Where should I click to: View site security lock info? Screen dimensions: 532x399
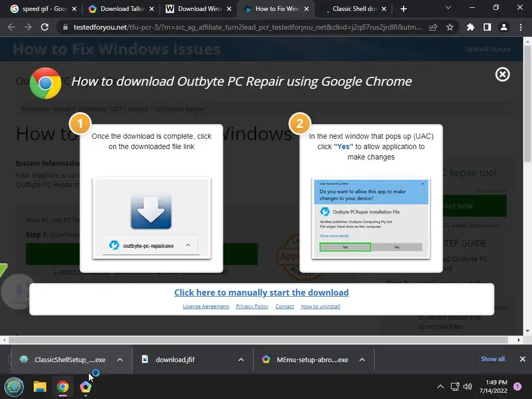tap(65, 27)
